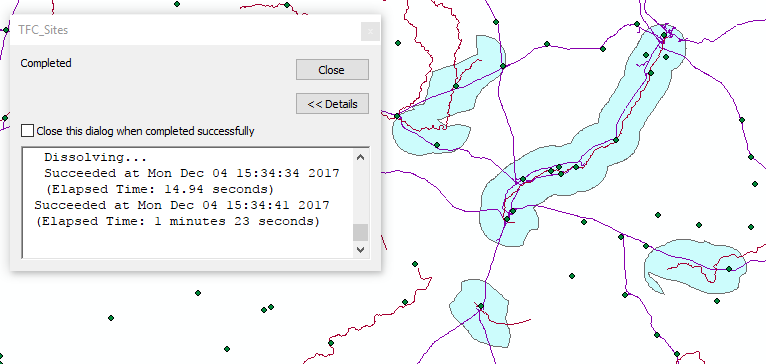Select the Succeeded at 15:34:34 log line
The height and width of the screenshot is (364, 766).
click(x=192, y=173)
